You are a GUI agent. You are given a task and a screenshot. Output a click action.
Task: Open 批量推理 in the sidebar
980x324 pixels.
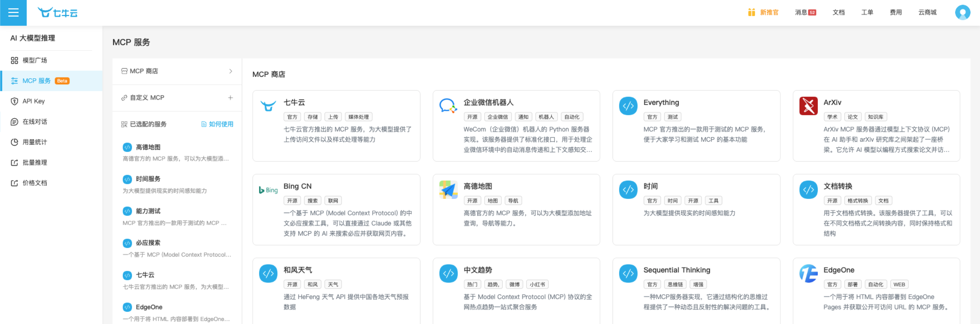(x=51, y=163)
